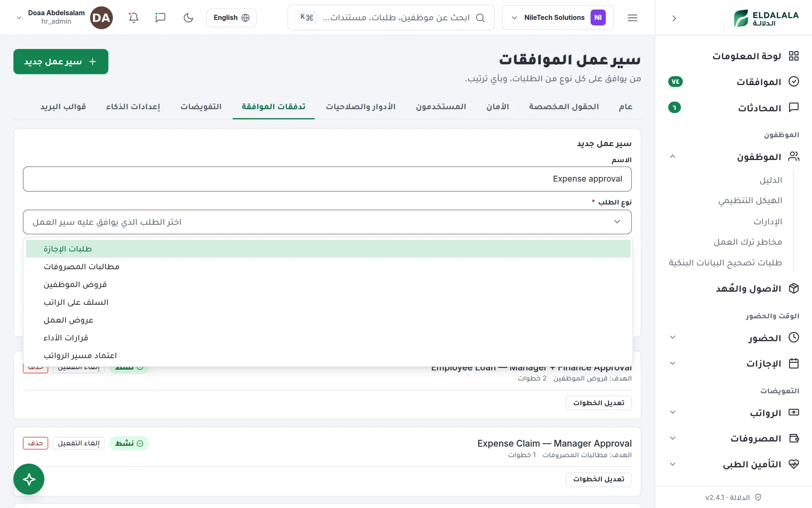Open الإدارات departments submenu item
Viewport: 812px width, 508px height.
pyautogui.click(x=768, y=222)
